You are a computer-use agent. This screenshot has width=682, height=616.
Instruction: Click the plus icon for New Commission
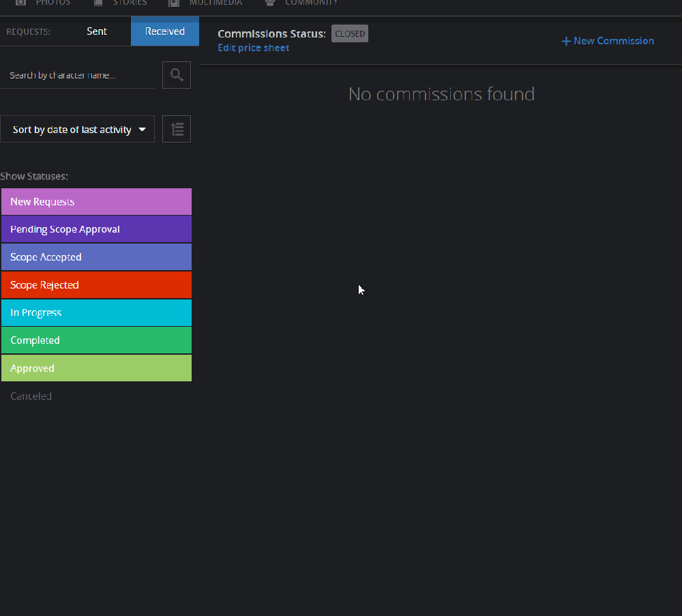pyautogui.click(x=565, y=42)
